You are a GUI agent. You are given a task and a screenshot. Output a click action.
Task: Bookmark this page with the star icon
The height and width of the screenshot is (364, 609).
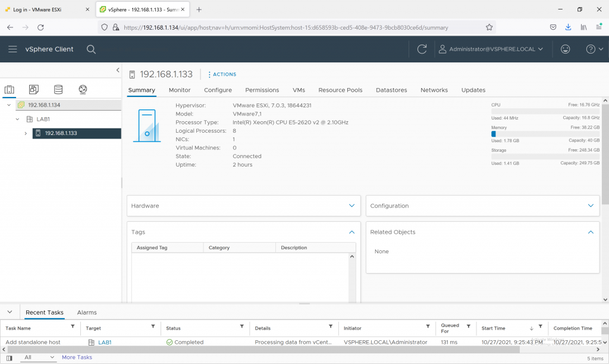(x=489, y=27)
